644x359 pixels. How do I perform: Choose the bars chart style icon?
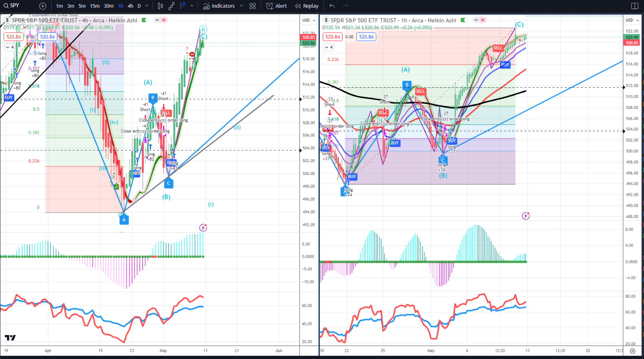pyautogui.click(x=160, y=6)
